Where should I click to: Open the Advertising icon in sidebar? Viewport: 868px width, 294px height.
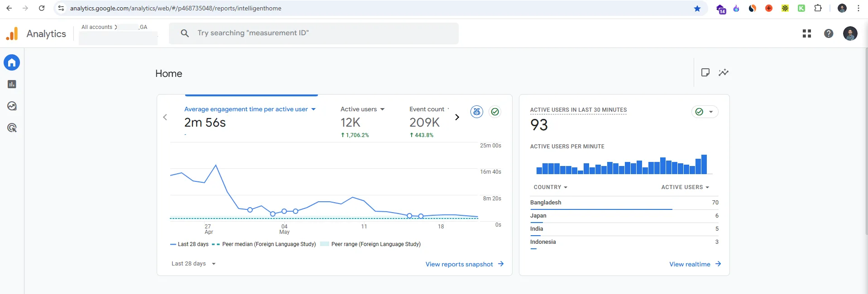pos(12,128)
